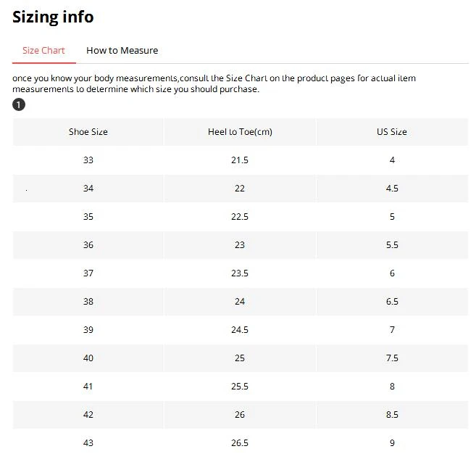Select shoe size 33 cell
The image size is (476, 462).
point(88,160)
